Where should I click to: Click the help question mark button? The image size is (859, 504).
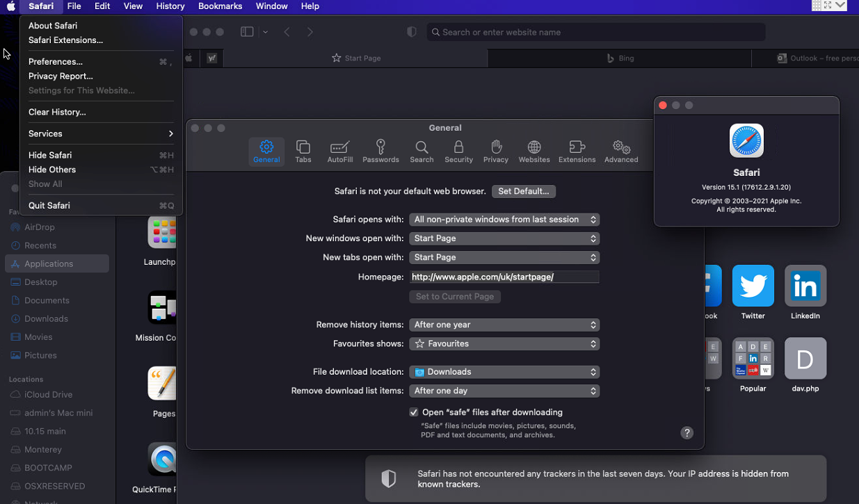[x=687, y=432]
